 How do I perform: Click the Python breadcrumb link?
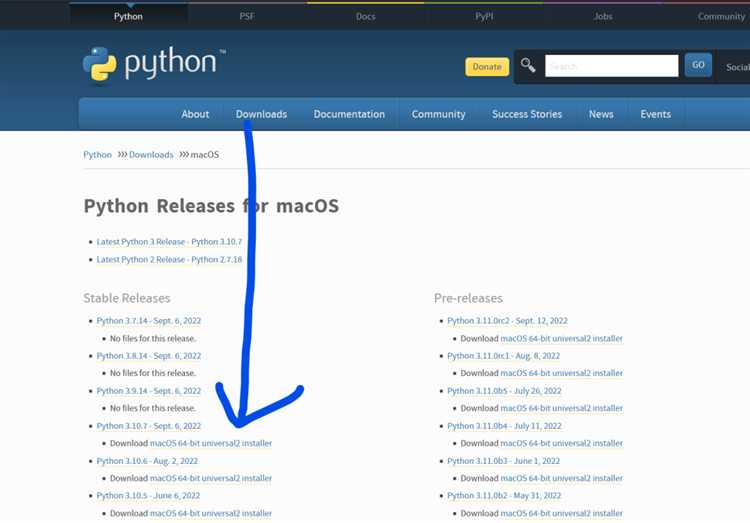tap(97, 155)
